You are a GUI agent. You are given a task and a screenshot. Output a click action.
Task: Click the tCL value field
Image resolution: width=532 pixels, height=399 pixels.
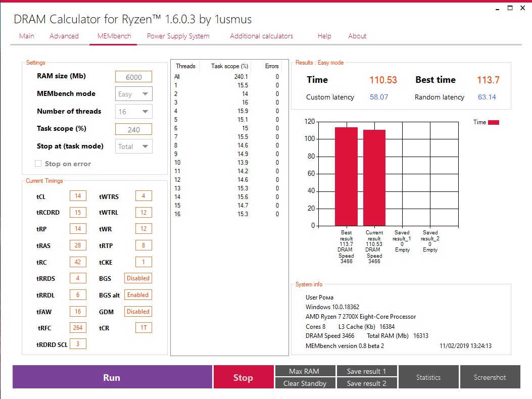(x=78, y=196)
